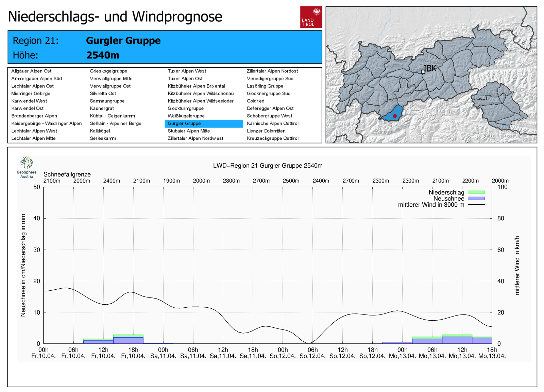Select Kreuzeckgruppe Osttirol region
The width and height of the screenshot is (544, 392).
click(272, 138)
